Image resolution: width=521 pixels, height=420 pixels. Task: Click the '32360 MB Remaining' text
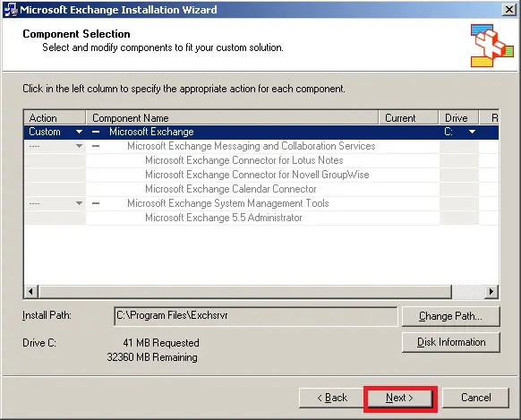pyautogui.click(x=152, y=357)
